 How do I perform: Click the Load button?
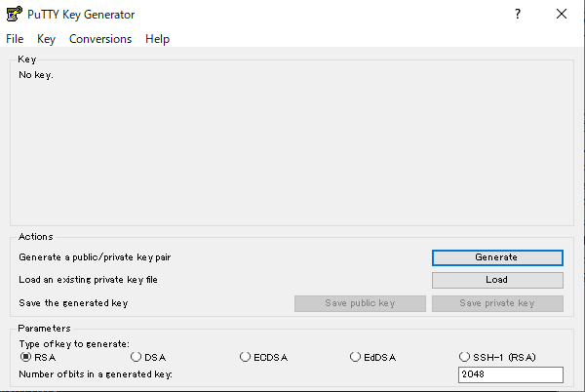pyautogui.click(x=497, y=280)
